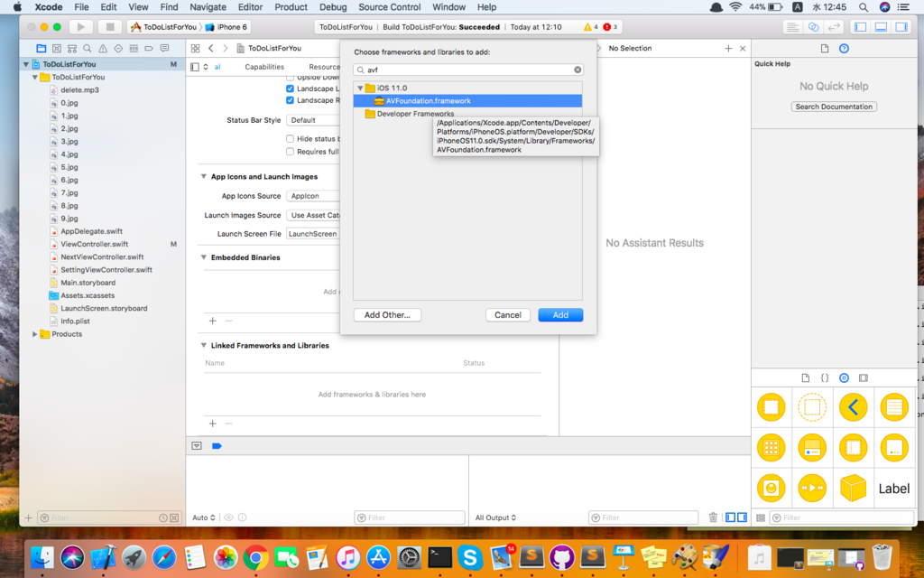
Task: Toggle the debug area visibility button
Action: click(x=197, y=446)
